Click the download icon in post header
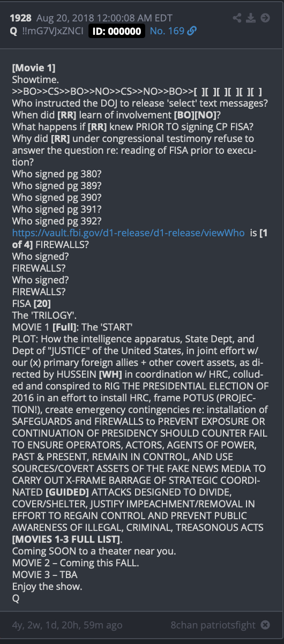This screenshot has width=284, height=644. point(251,18)
